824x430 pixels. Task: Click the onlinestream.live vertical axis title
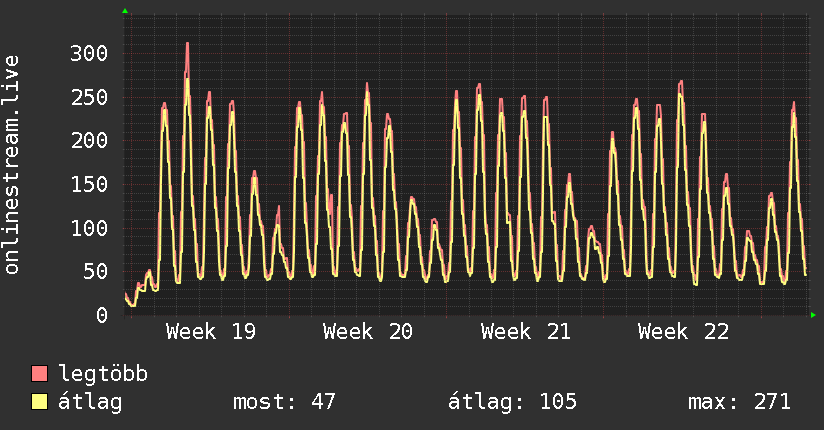12,165
